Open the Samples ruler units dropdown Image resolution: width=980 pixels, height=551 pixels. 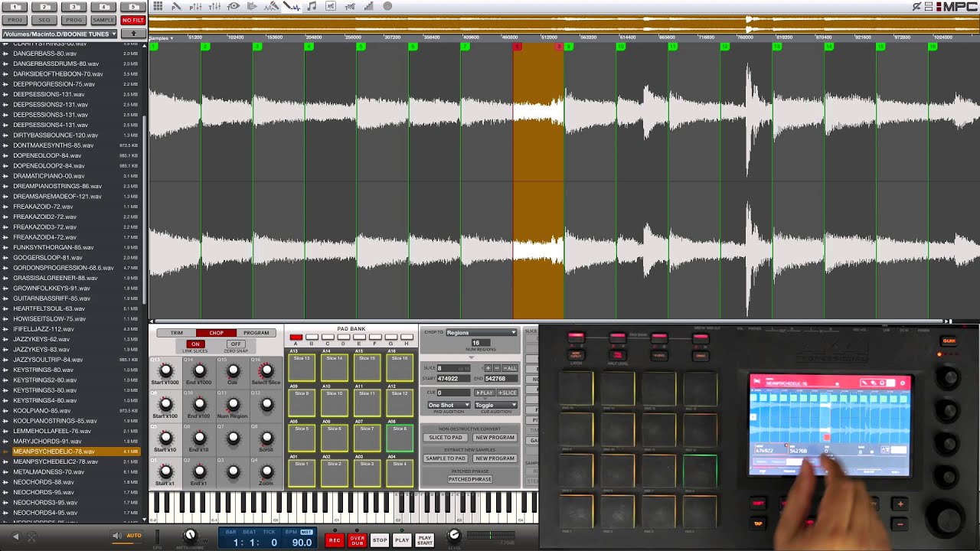[161, 37]
